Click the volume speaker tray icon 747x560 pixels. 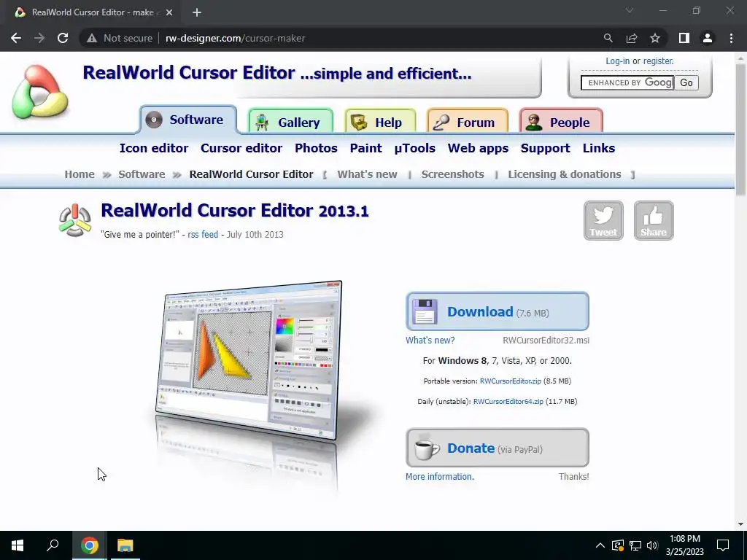pyautogui.click(x=652, y=545)
